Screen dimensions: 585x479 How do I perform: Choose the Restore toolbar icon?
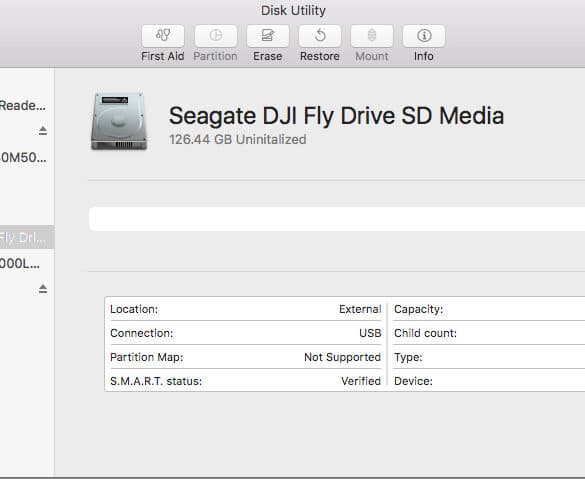pyautogui.click(x=320, y=36)
